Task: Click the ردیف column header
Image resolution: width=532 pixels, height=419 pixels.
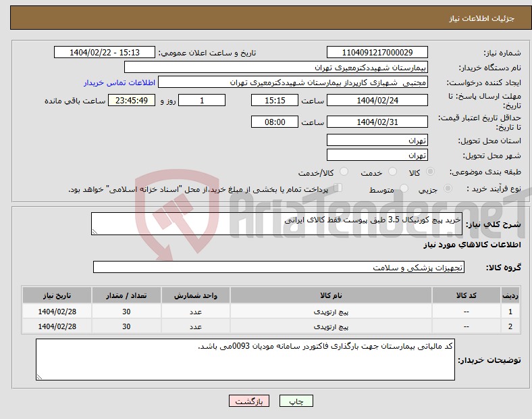Action: click(510, 295)
